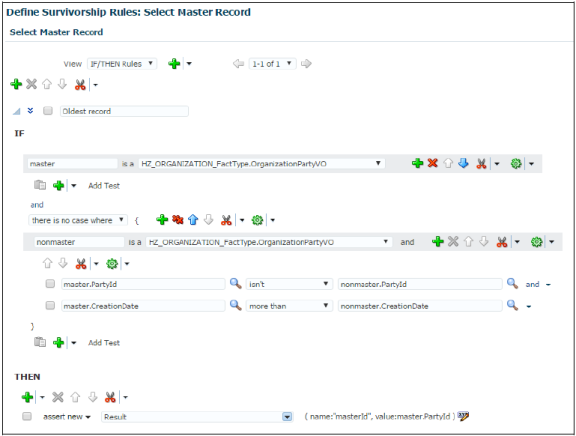Delete nested pattern with red double X

click(178, 220)
